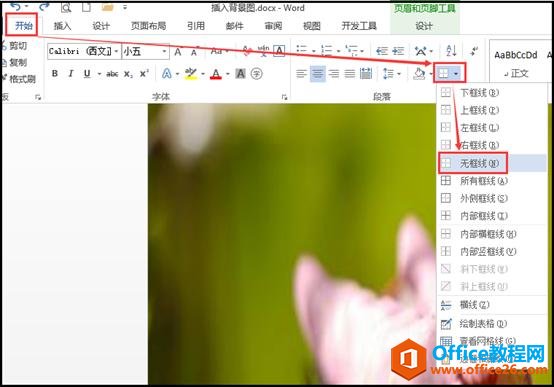The width and height of the screenshot is (554, 387).
Task: Open the 引用 References tab
Action: tap(196, 26)
